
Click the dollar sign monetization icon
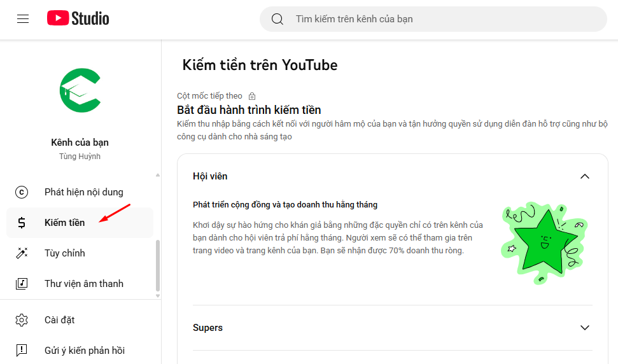[x=22, y=223]
